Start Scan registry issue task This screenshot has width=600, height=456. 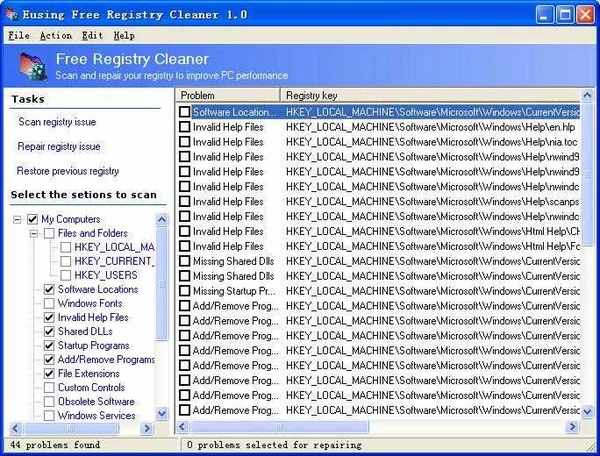57,122
